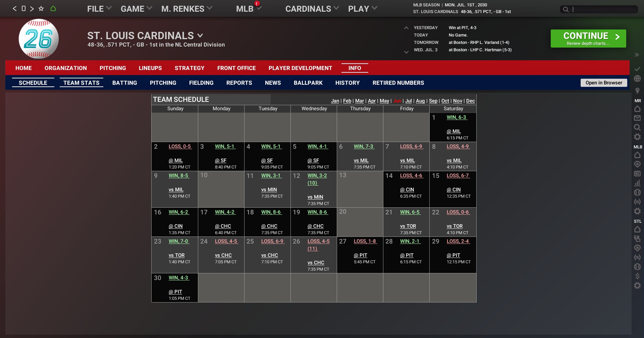Open the MLB league menu

point(249,9)
